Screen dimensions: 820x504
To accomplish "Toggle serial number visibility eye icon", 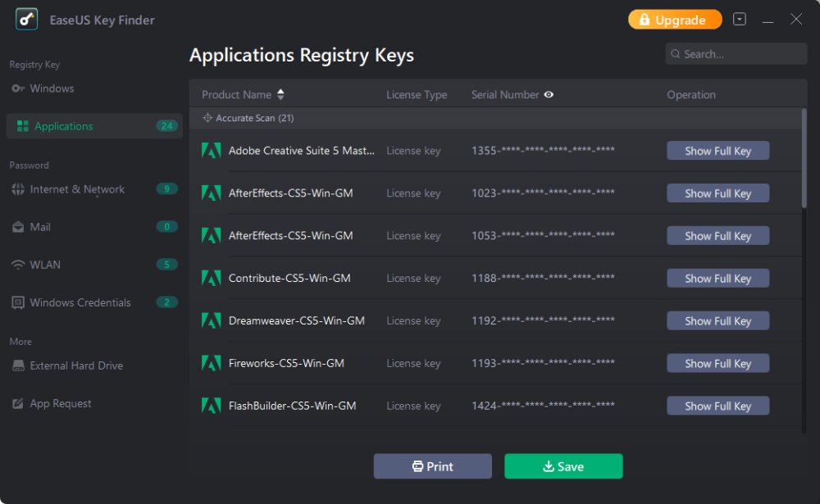I will [549, 94].
